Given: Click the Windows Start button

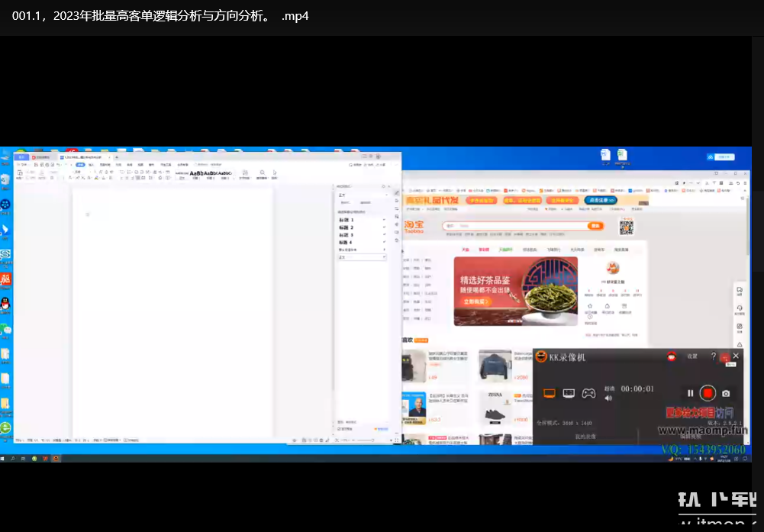Looking at the screenshot, I should [4, 458].
